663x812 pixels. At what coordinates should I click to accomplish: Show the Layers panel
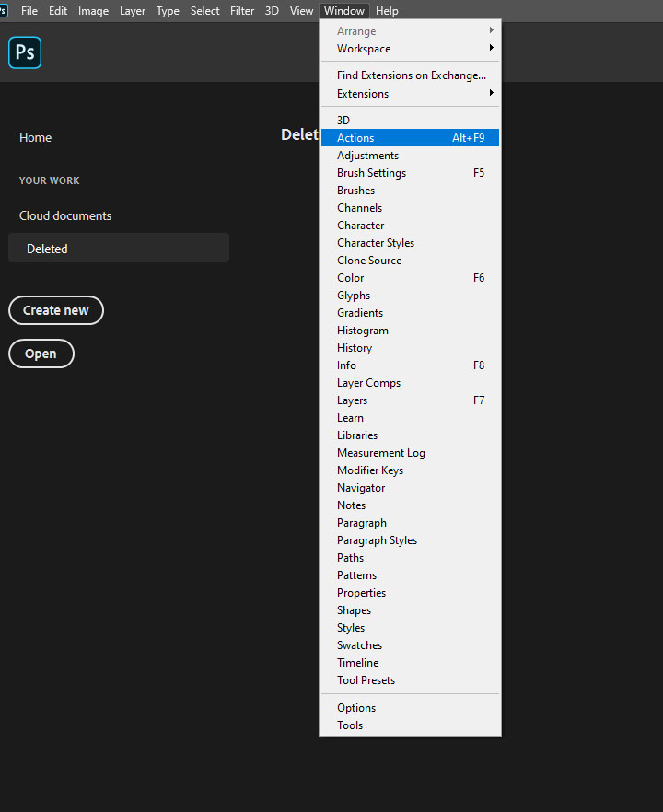coord(352,400)
